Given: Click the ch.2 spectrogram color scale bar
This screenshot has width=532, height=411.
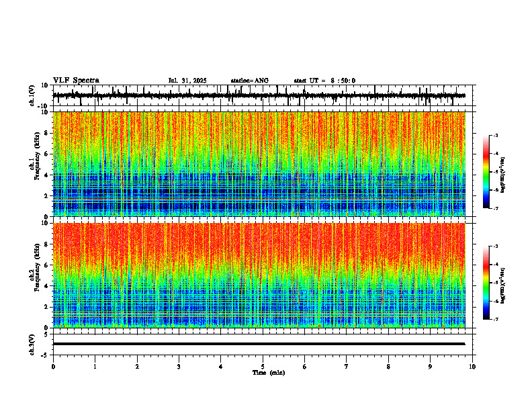Looking at the screenshot, I should click(486, 283).
